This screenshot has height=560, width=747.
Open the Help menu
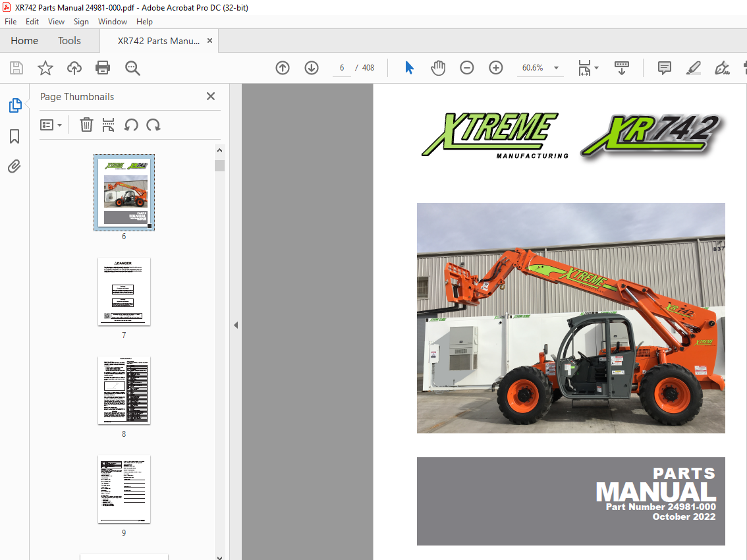tap(144, 22)
